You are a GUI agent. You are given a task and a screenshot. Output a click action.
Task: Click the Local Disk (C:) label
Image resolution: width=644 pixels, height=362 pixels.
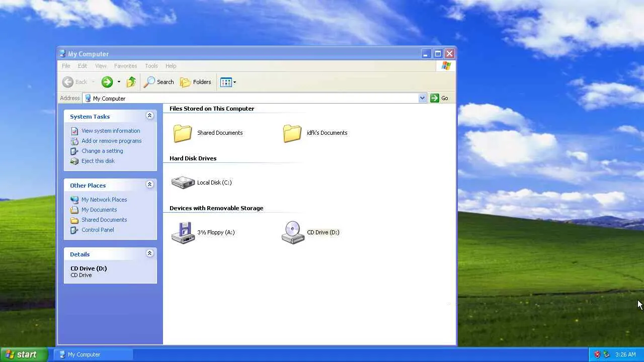click(x=214, y=183)
